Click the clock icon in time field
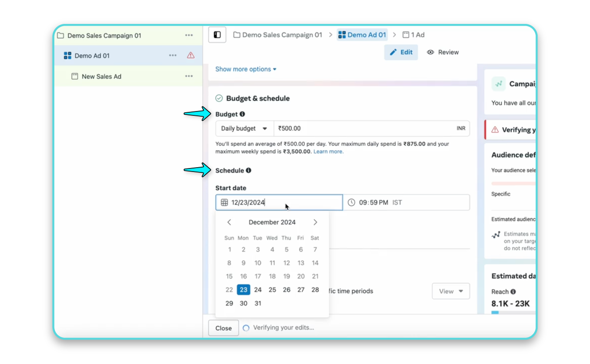This screenshot has width=590, height=364. (351, 202)
